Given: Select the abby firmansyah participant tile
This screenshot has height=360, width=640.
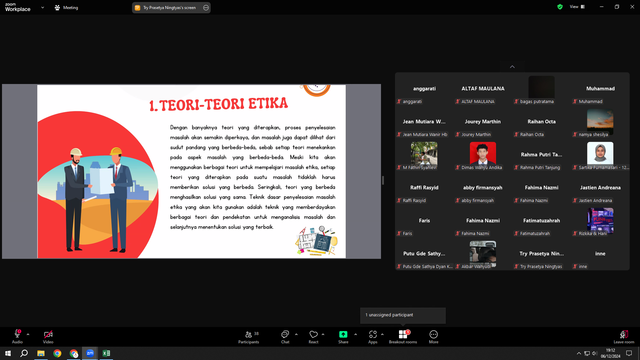Looking at the screenshot, I should (483, 188).
